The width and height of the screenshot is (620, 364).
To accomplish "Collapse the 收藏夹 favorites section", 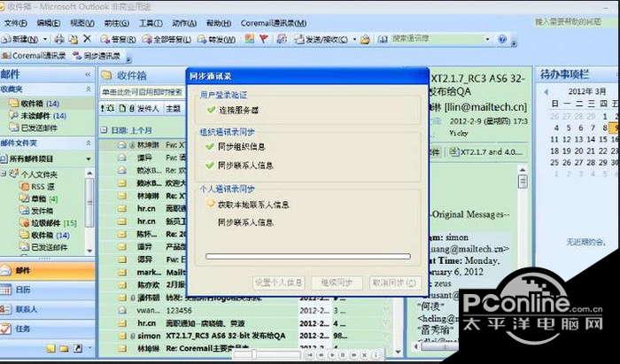I will pyautogui.click(x=89, y=89).
